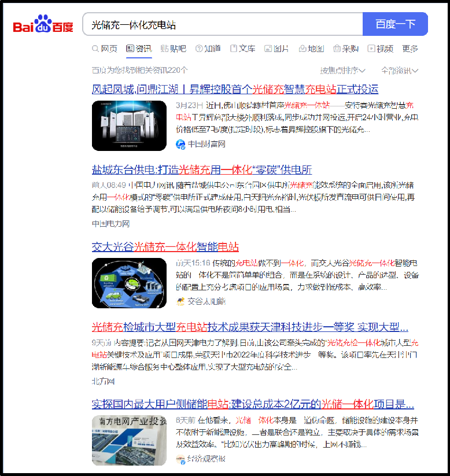Open the charging station equipment thumbnail
450x476 pixels.
(x=129, y=126)
